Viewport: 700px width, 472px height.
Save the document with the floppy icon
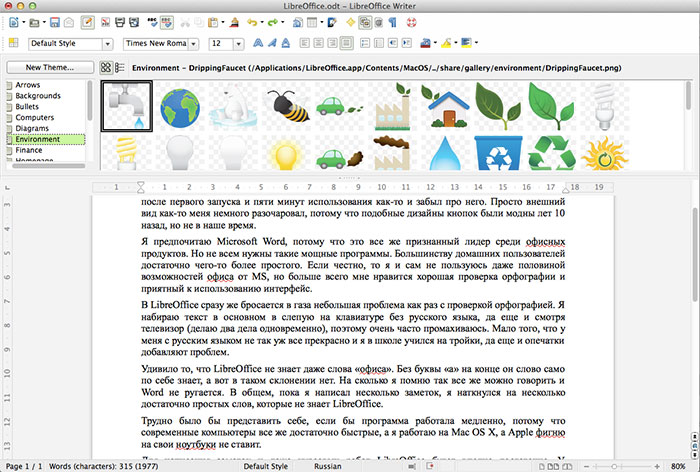coord(55,22)
